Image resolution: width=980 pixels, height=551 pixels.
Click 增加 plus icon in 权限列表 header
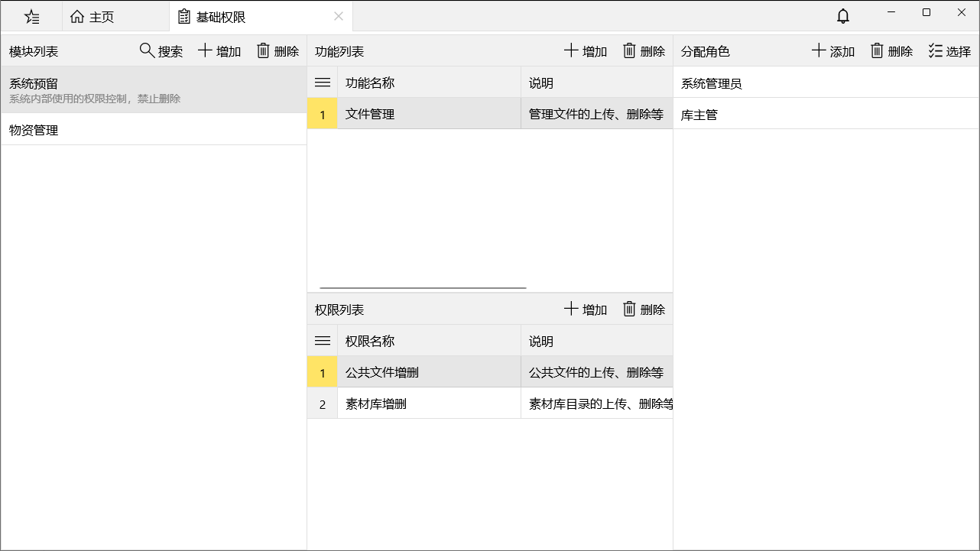click(571, 309)
